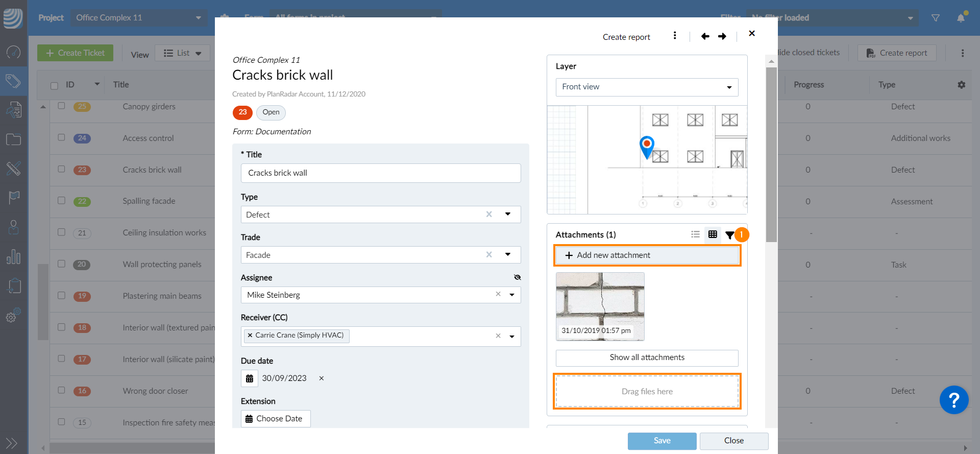The image size is (980, 454).
Task: Open the attachments filter funnel icon
Action: tap(729, 235)
